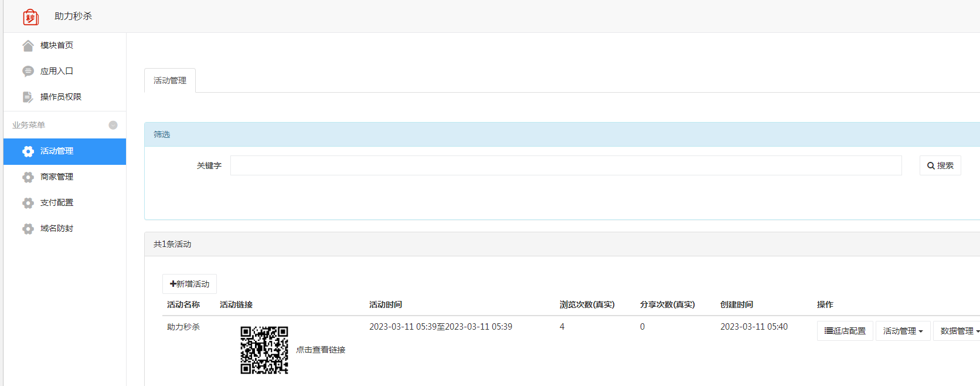Click the 逛店配置 button
This screenshot has height=386, width=980.
click(845, 331)
